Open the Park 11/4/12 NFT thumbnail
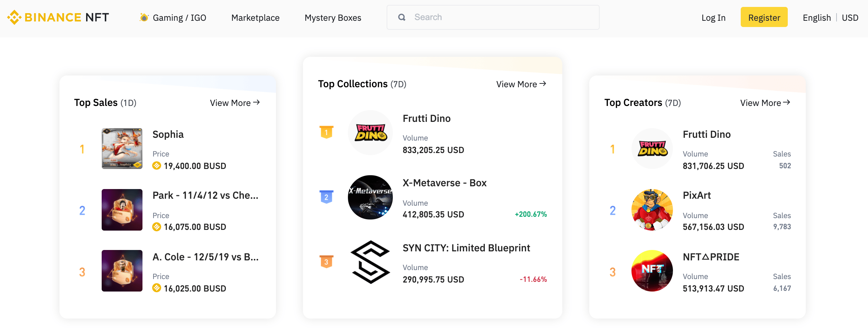 point(122,210)
